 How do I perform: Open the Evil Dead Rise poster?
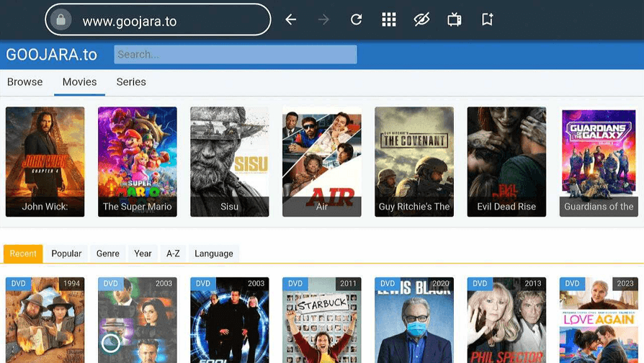506,162
